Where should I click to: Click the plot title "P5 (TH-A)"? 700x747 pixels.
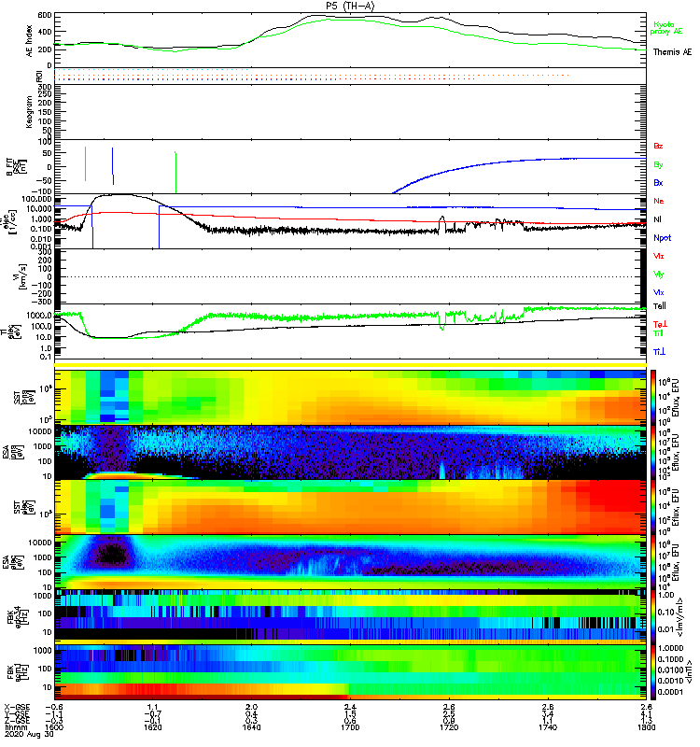350,6
